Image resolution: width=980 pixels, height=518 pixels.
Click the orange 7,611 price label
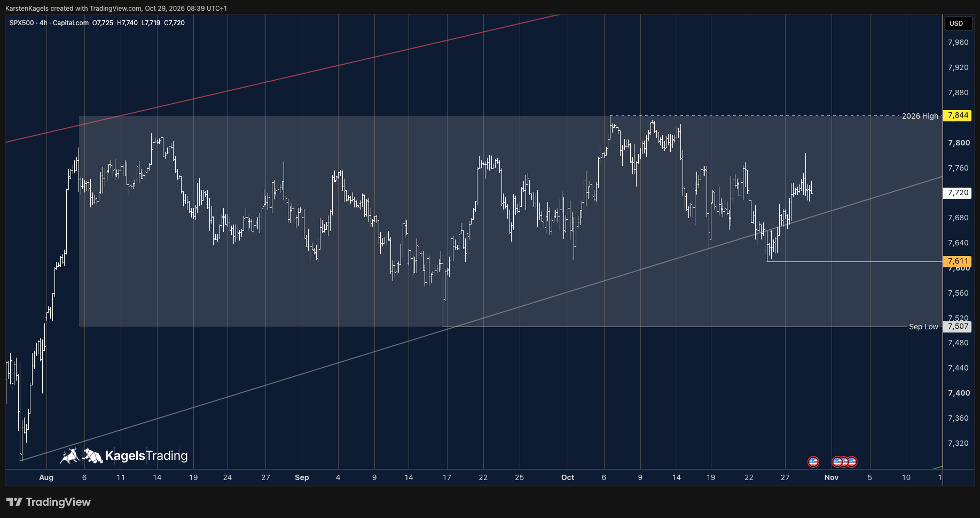coord(957,261)
